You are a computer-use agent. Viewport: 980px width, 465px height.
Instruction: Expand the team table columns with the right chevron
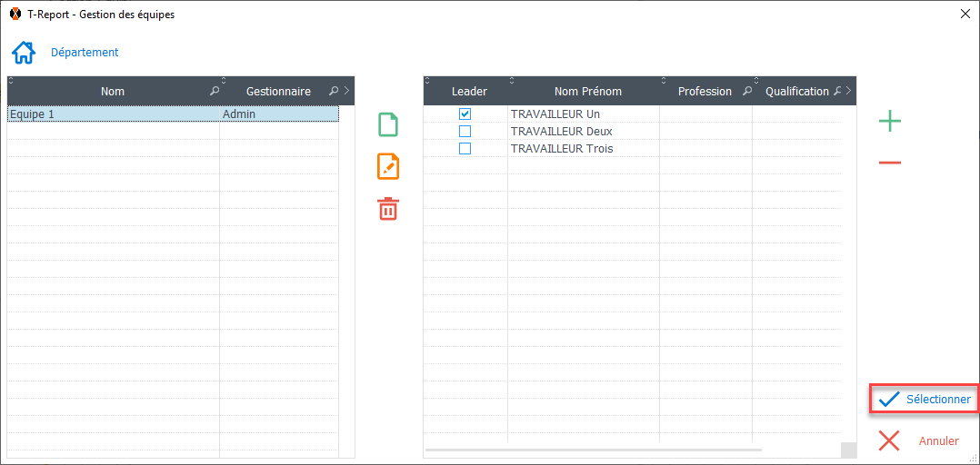click(x=346, y=92)
